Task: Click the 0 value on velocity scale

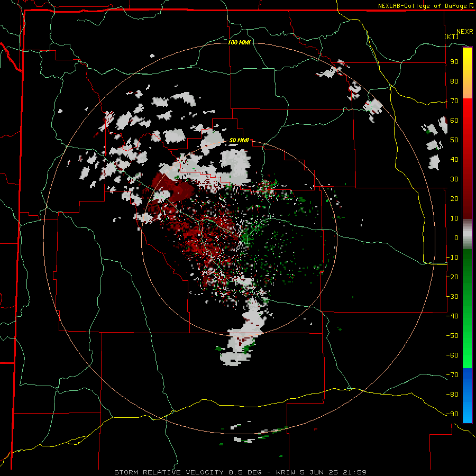Action: click(456, 237)
